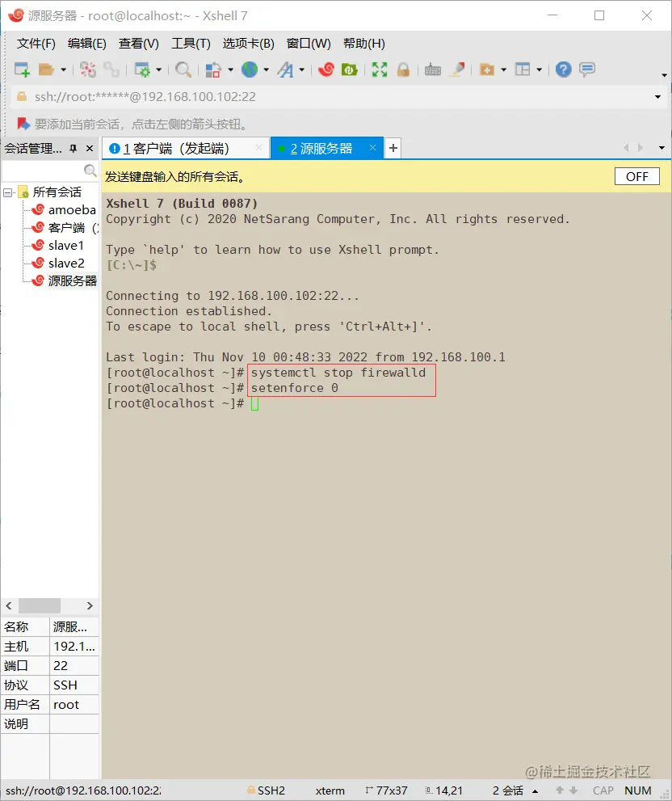Click the add-session red flag arrow icon
672x801 pixels.
coord(23,124)
